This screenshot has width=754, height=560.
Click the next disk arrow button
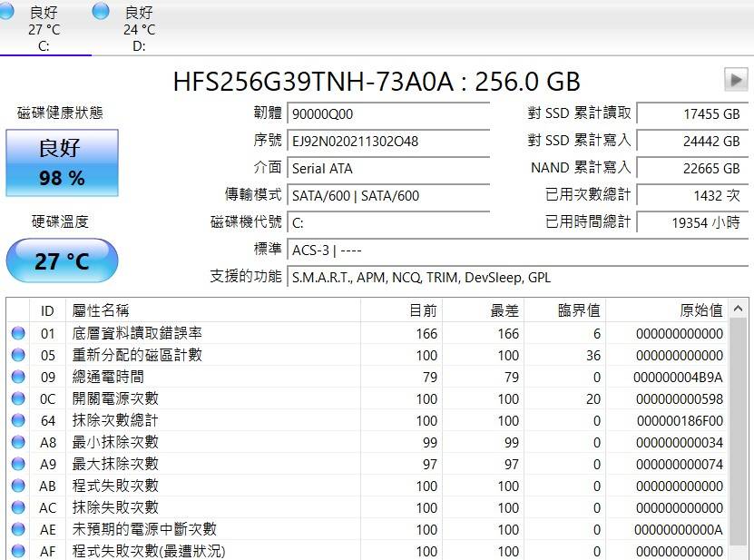(735, 80)
